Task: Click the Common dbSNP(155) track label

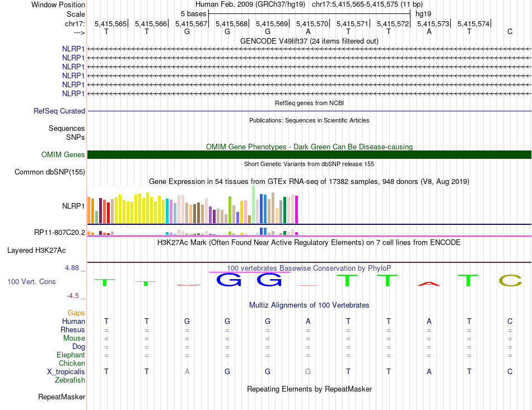Action: pos(49,172)
